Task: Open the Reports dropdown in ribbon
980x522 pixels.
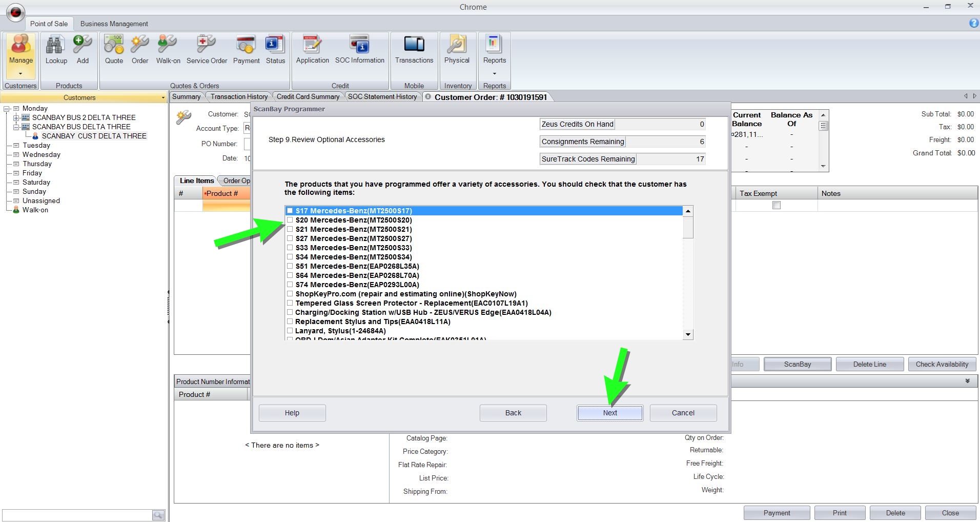Action: click(494, 73)
